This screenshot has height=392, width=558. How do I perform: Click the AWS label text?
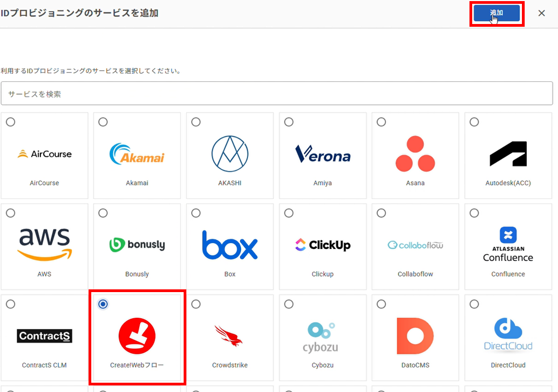[x=44, y=274]
